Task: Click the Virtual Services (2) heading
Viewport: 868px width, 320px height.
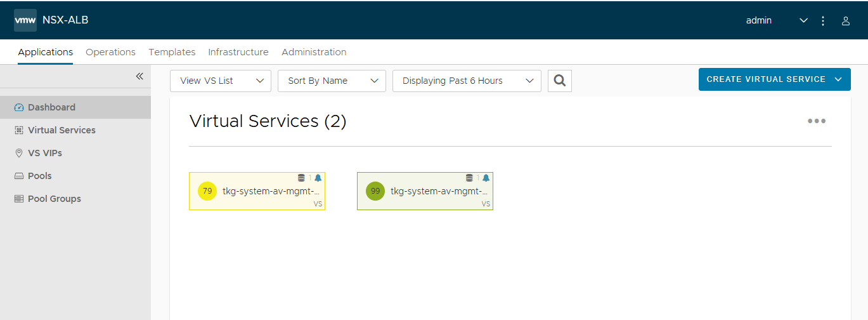Action: (268, 121)
